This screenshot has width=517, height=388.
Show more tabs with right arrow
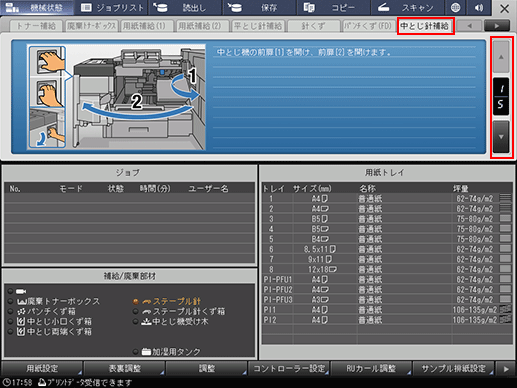(497, 26)
